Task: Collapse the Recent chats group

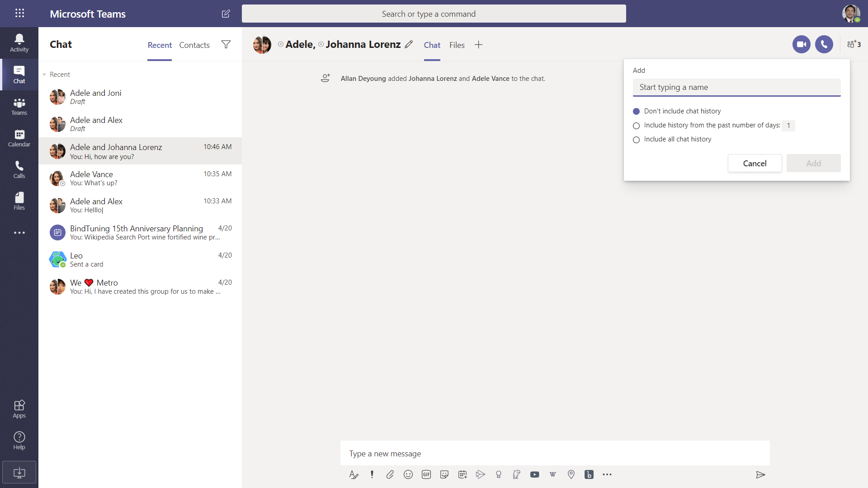Action: point(44,75)
